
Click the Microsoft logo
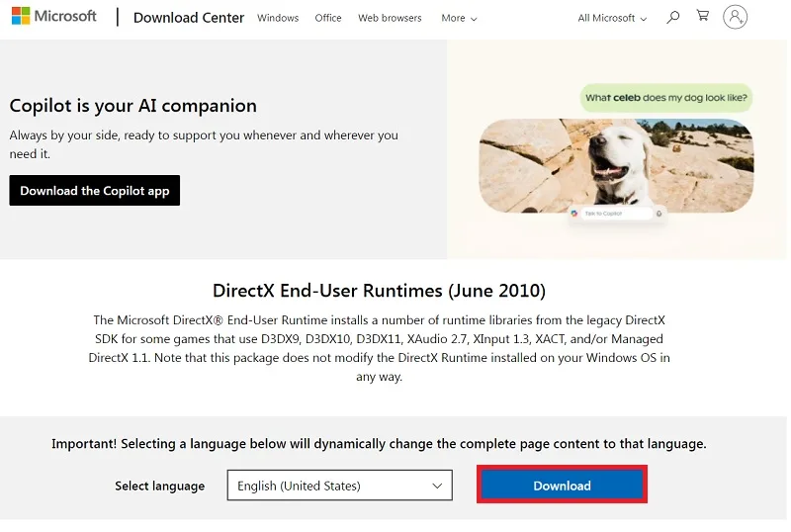click(x=53, y=16)
